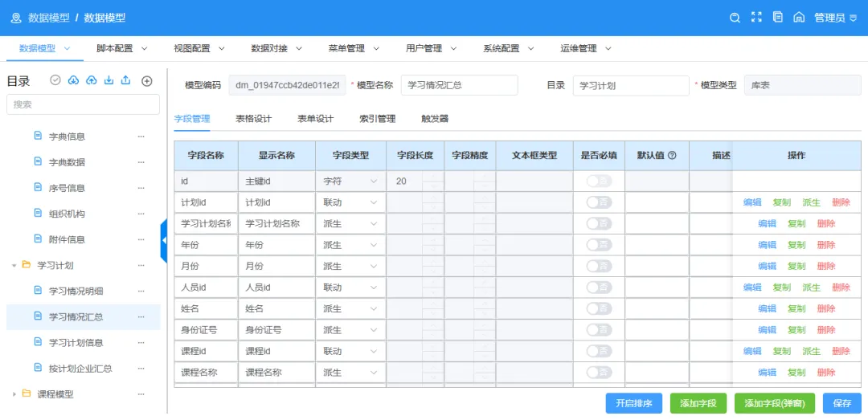Toggle 是否必填 switch for 年份 row
Screen dimensions: 868x420
[599, 245]
